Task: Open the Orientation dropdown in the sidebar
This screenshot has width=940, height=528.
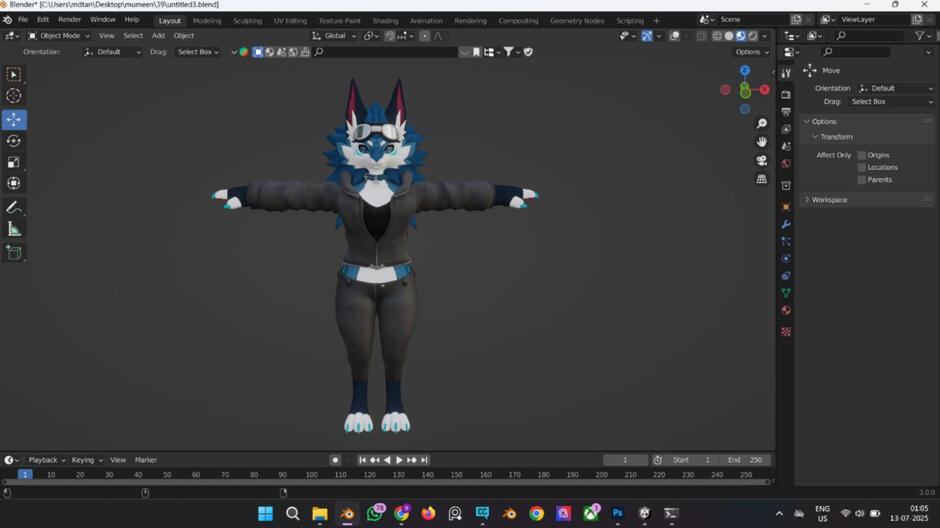Action: (x=896, y=88)
